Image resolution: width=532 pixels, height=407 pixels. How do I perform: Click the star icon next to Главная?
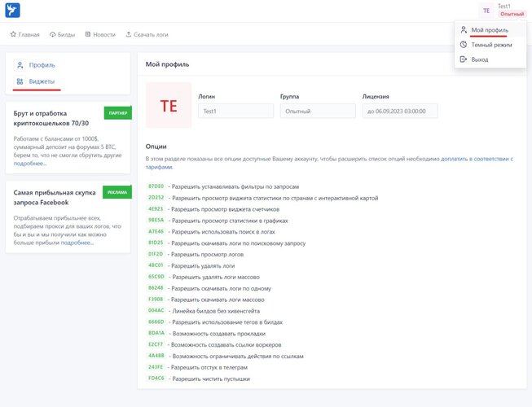coord(13,34)
